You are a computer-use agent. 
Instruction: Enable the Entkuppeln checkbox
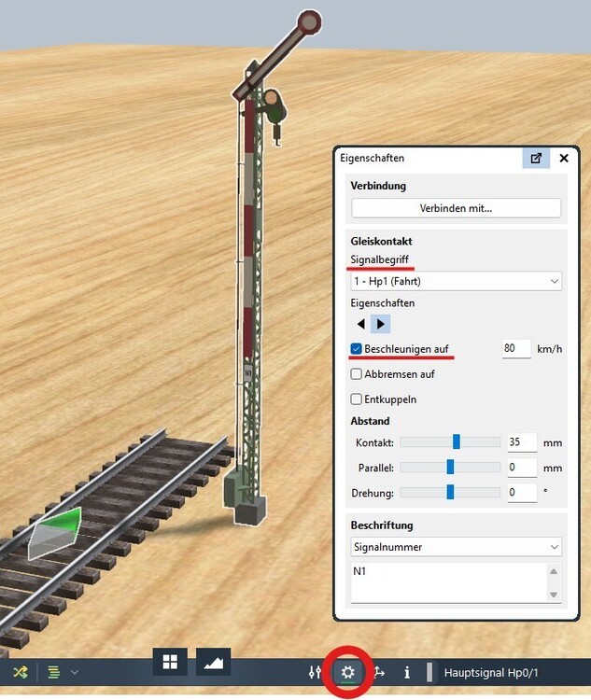pos(356,399)
